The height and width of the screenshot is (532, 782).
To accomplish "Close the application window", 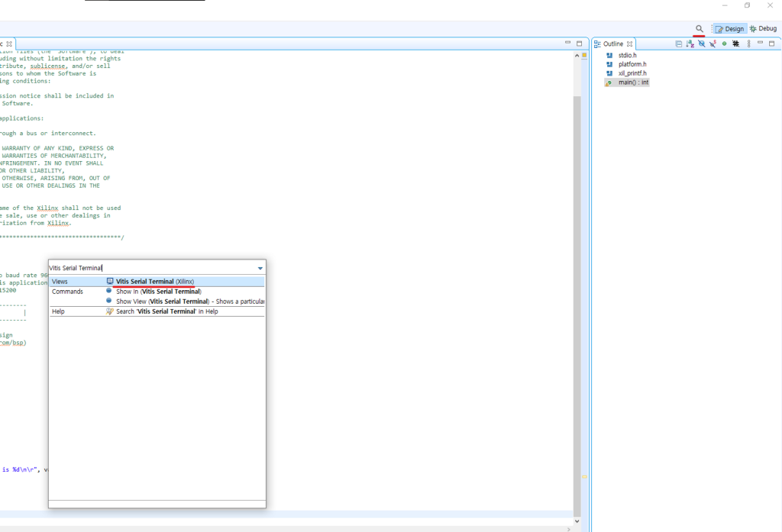I will click(770, 5).
